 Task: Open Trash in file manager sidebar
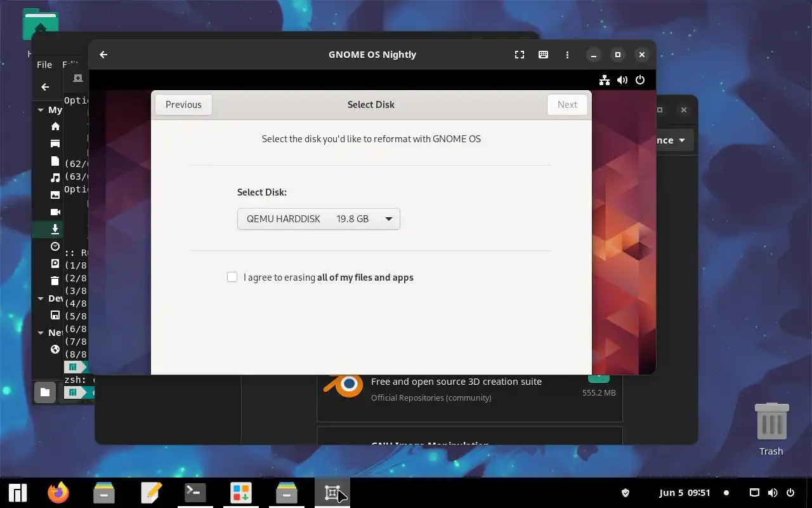coord(55,281)
